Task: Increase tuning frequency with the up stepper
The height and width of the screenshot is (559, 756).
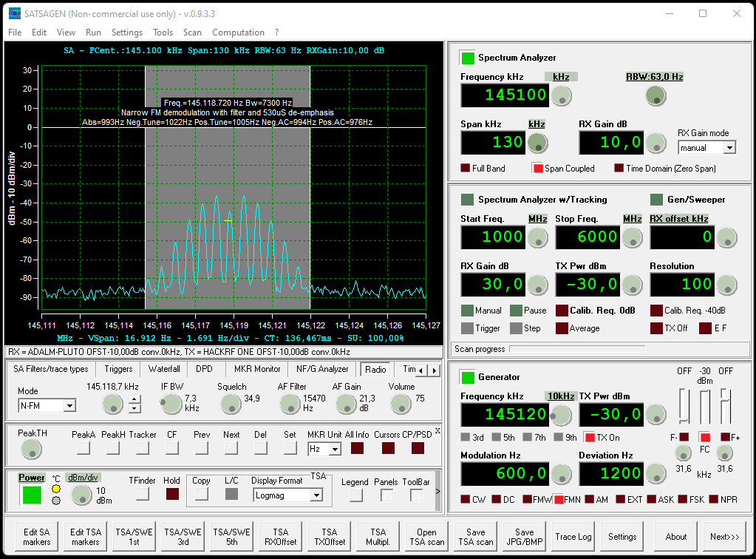Action: [x=135, y=399]
